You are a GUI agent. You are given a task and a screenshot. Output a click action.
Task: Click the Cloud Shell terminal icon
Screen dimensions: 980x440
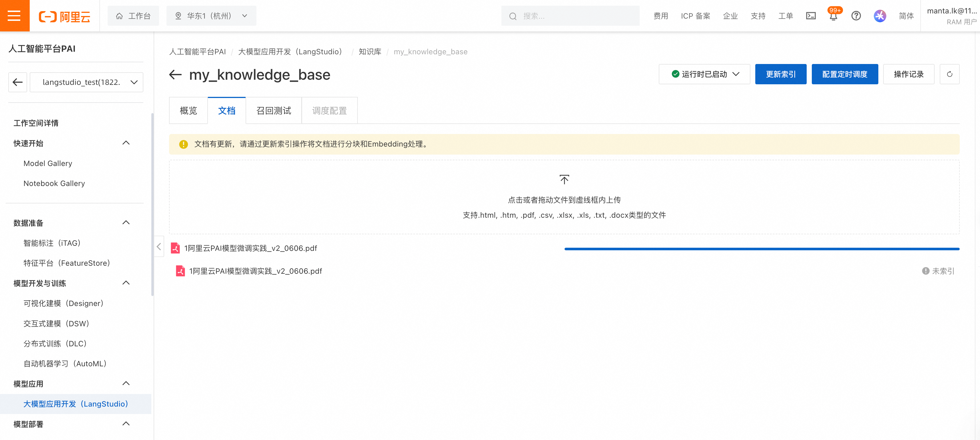pos(811,16)
